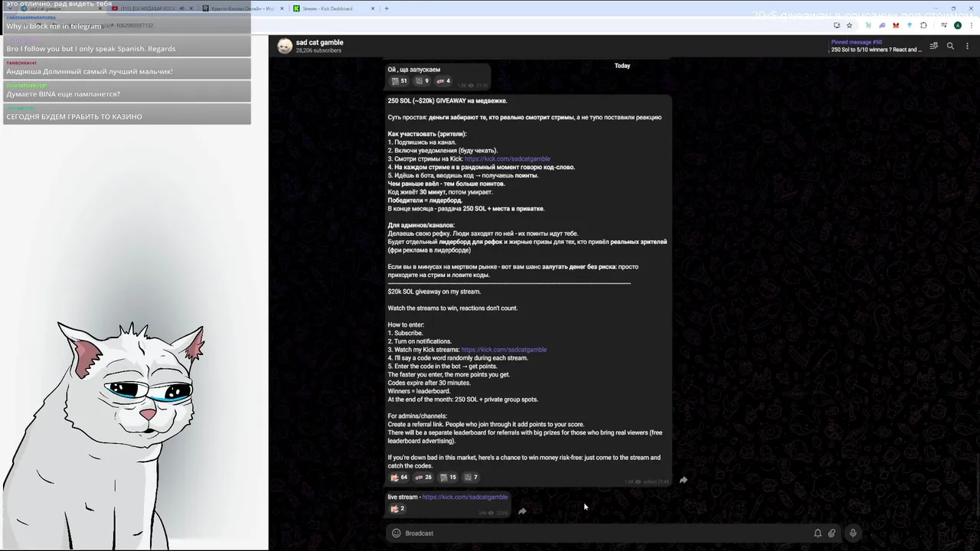The width and height of the screenshot is (980, 551).
Task: Open the MetaMask fox extension
Action: point(896,25)
